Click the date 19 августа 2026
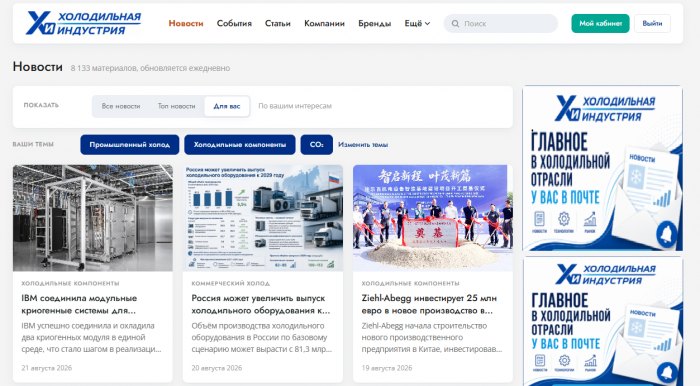700x386 pixels. click(387, 368)
